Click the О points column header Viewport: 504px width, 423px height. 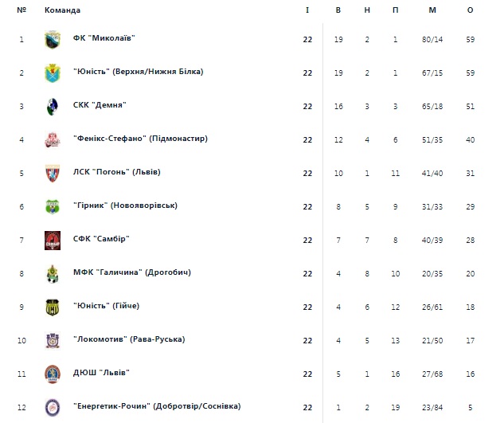[x=471, y=10]
